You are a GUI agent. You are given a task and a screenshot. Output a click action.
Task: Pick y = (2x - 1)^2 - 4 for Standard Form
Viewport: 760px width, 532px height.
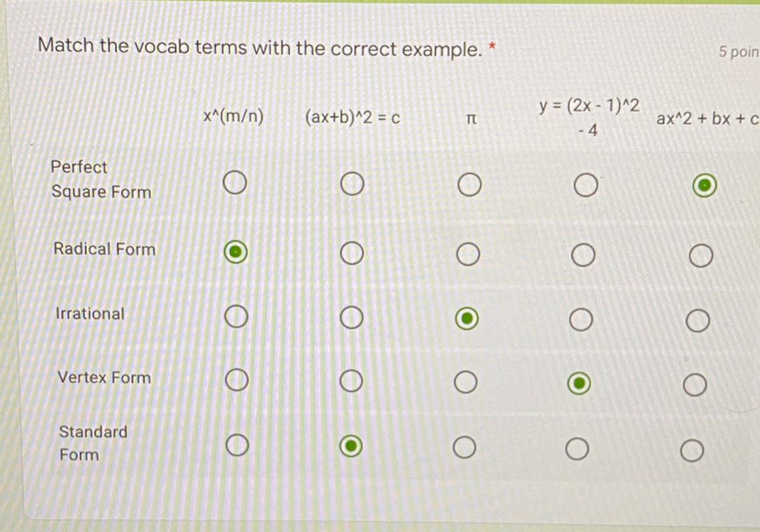point(577,450)
